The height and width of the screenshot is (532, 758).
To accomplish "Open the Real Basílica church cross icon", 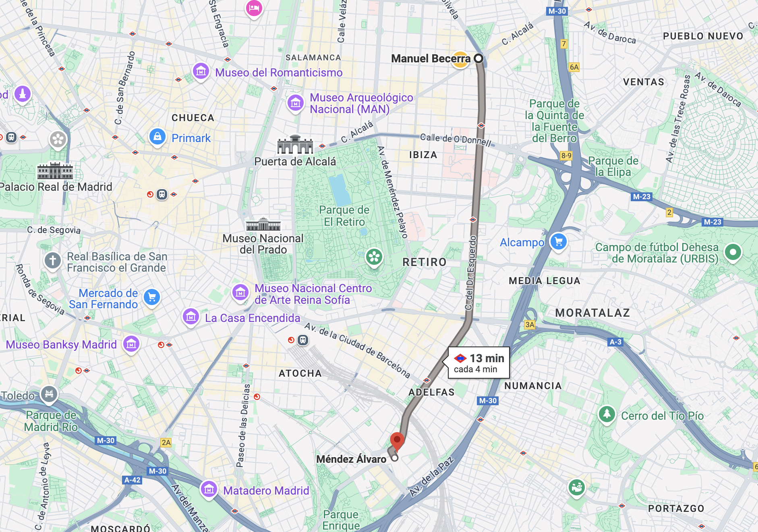I will (53, 261).
